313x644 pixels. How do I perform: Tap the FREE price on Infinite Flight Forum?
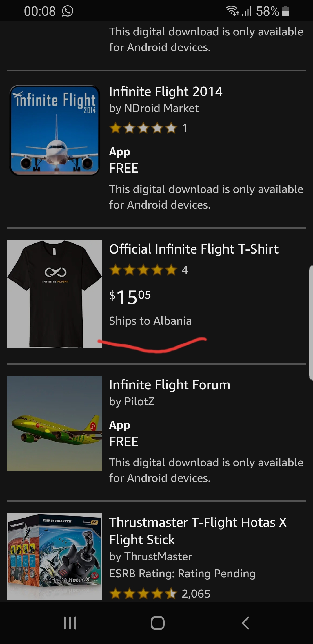(x=124, y=442)
